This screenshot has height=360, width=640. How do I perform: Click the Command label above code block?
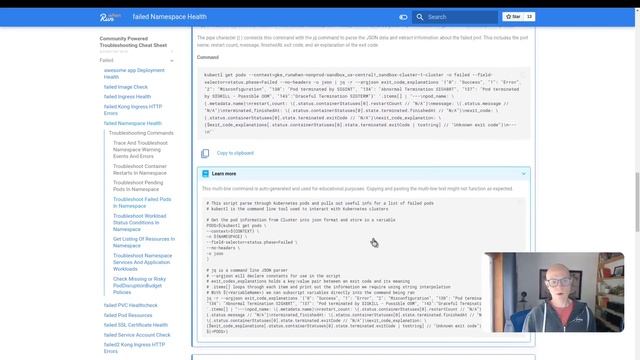(208, 58)
